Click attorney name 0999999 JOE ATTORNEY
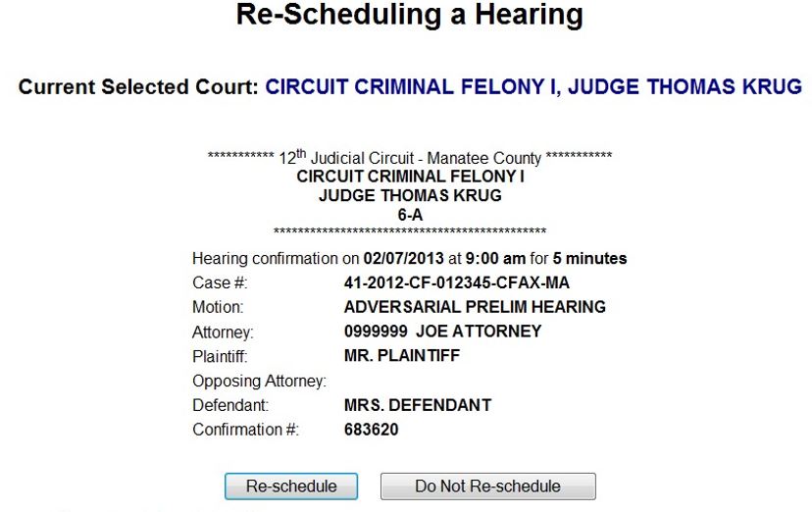 pyautogui.click(x=442, y=332)
